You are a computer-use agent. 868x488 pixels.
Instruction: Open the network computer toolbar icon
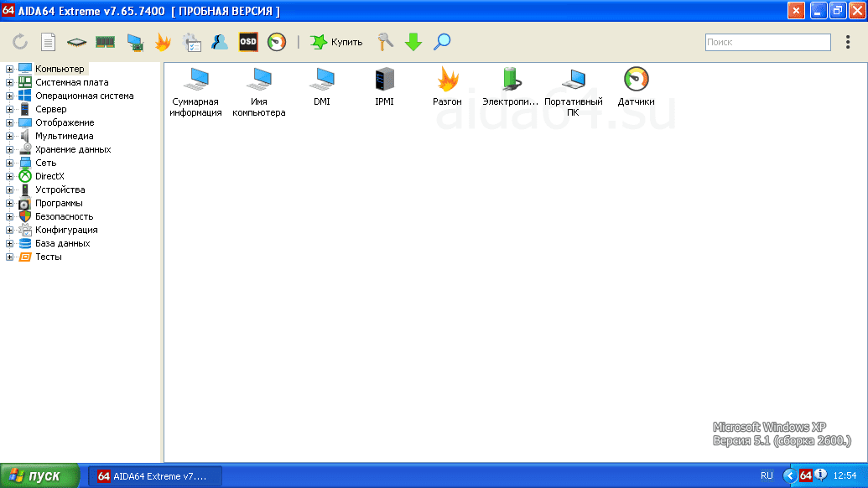pyautogui.click(x=134, y=42)
